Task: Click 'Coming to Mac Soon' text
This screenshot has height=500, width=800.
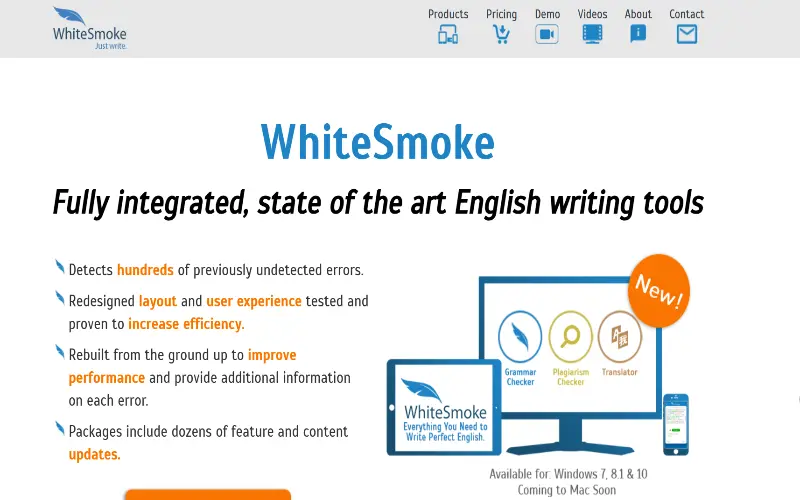Action: click(x=567, y=490)
